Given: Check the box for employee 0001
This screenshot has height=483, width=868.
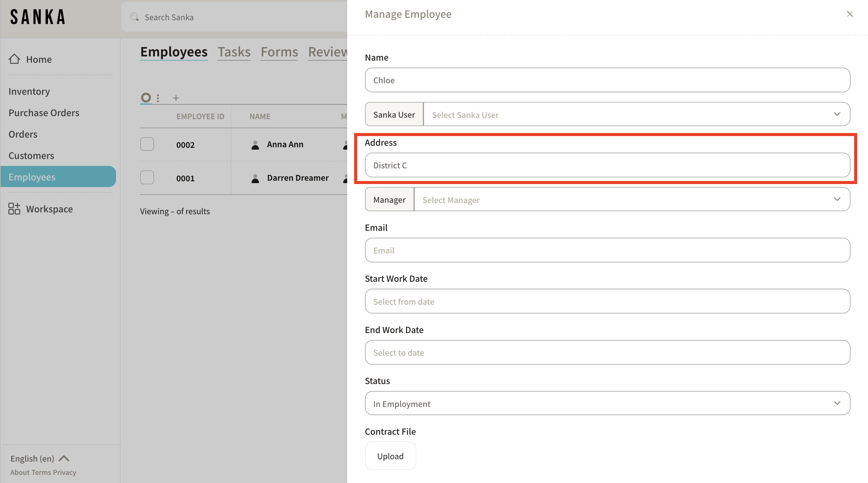Looking at the screenshot, I should 147,178.
